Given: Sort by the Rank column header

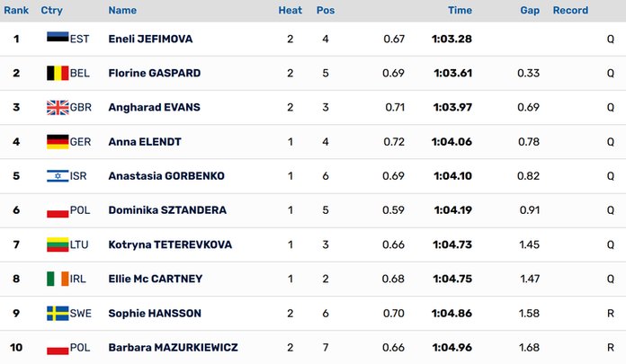Looking at the screenshot, I should (x=16, y=11).
